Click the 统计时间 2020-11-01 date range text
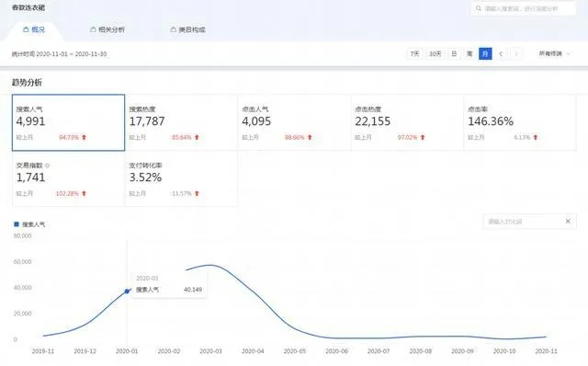 (59, 54)
